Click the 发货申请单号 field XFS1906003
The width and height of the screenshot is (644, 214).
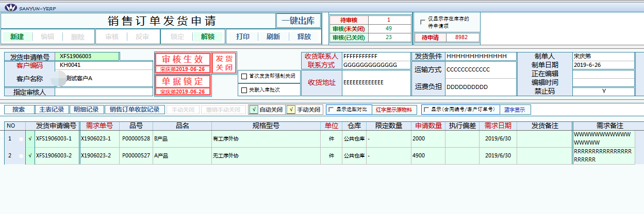[x=87, y=56]
